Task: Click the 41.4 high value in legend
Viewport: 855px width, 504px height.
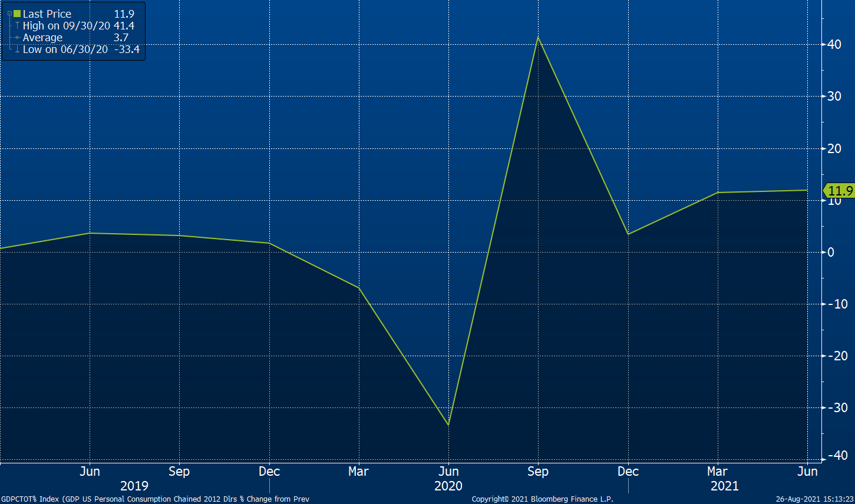Action: click(x=124, y=26)
